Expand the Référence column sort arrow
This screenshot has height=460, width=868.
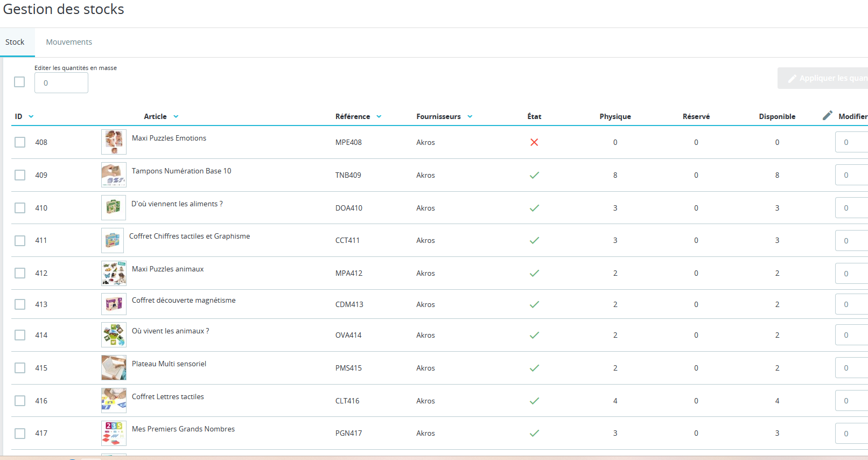[x=379, y=116]
